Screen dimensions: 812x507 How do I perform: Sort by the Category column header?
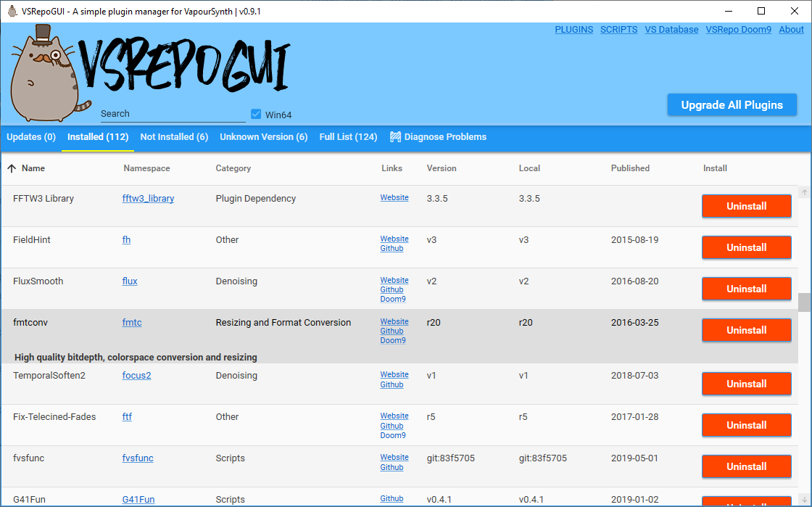coord(233,168)
